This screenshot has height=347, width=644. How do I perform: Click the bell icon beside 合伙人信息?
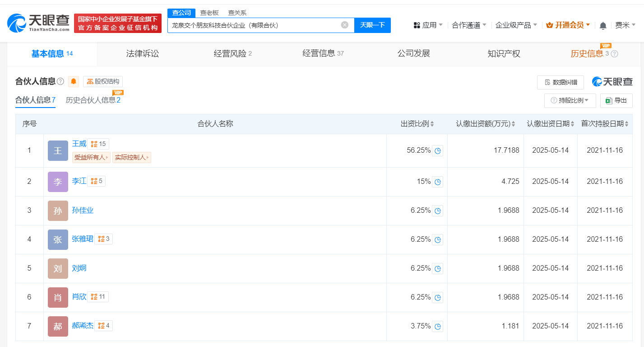(73, 82)
